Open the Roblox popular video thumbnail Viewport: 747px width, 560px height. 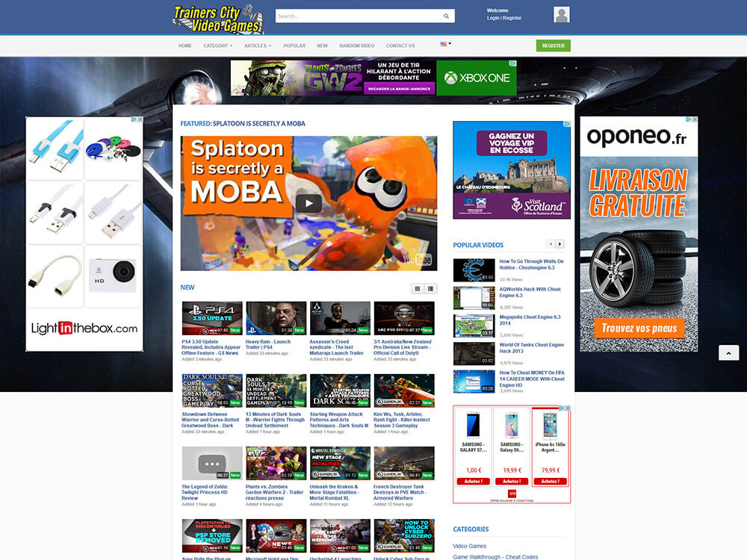(x=474, y=270)
